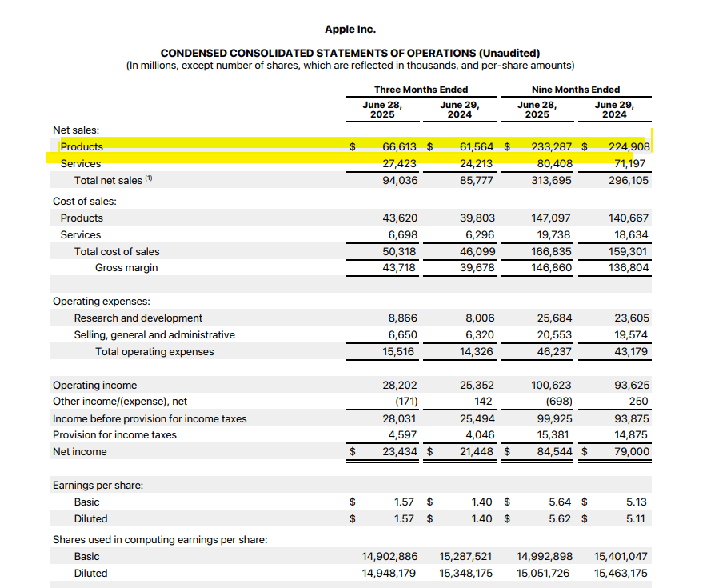Click the Products net sales value 224,908
703x588 pixels.
(629, 146)
